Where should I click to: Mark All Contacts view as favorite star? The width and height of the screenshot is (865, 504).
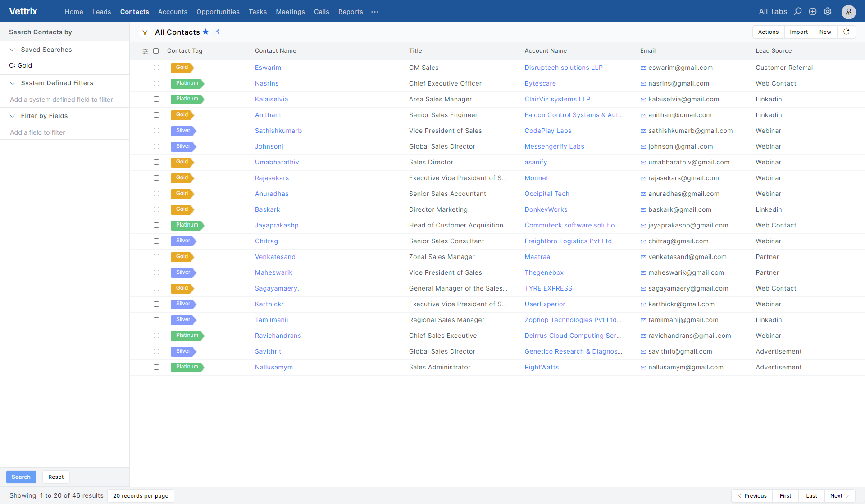(206, 32)
